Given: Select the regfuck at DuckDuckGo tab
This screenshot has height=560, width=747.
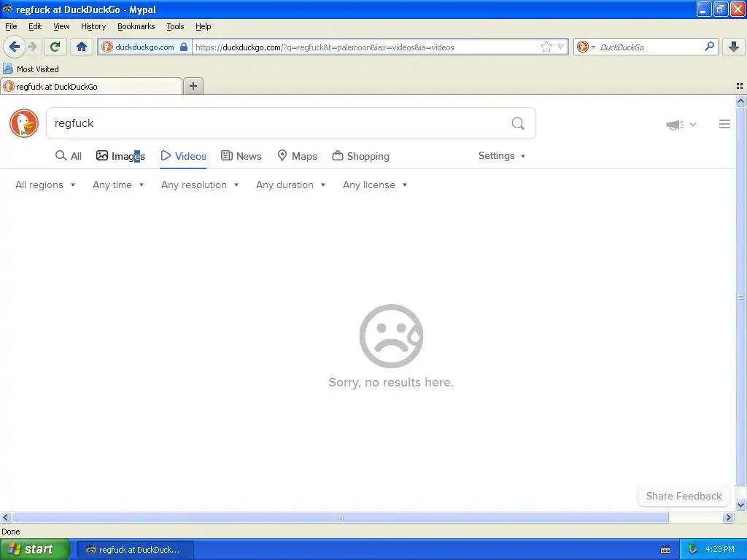Looking at the screenshot, I should coord(91,86).
